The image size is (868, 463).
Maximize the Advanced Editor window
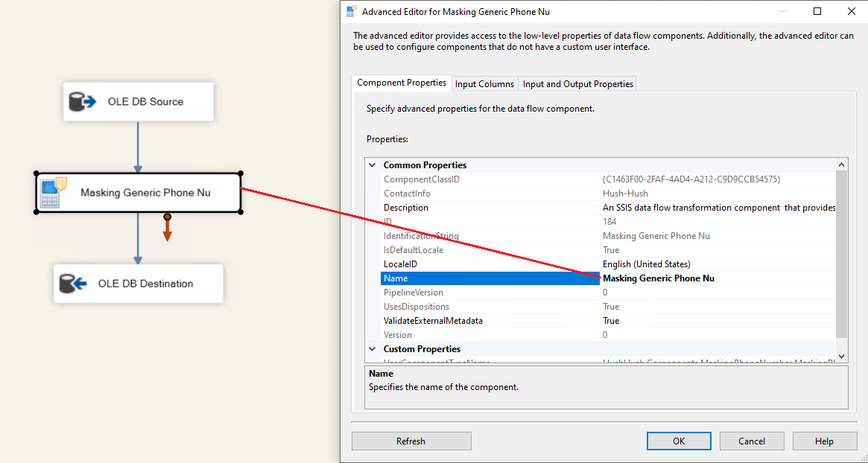click(817, 12)
